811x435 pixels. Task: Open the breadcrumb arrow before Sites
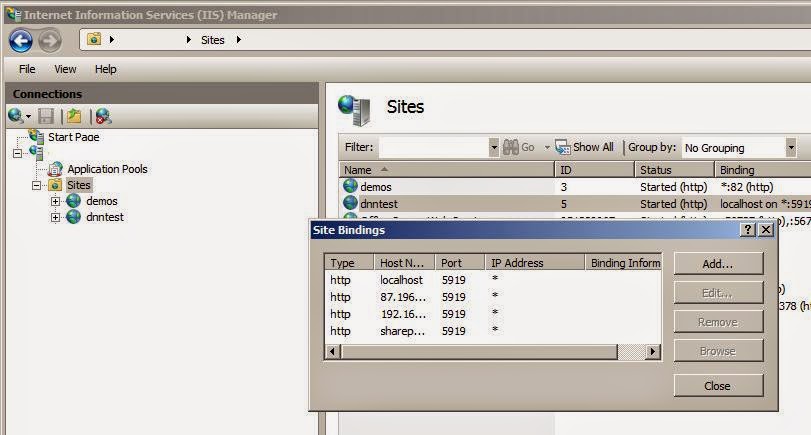click(188, 40)
